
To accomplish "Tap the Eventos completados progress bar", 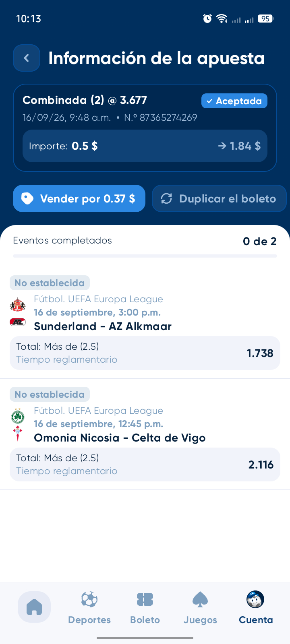I will [x=145, y=256].
